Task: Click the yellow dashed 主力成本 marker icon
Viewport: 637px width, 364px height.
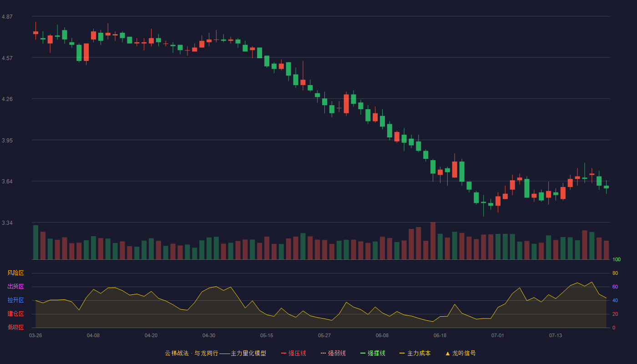Action: (x=402, y=353)
